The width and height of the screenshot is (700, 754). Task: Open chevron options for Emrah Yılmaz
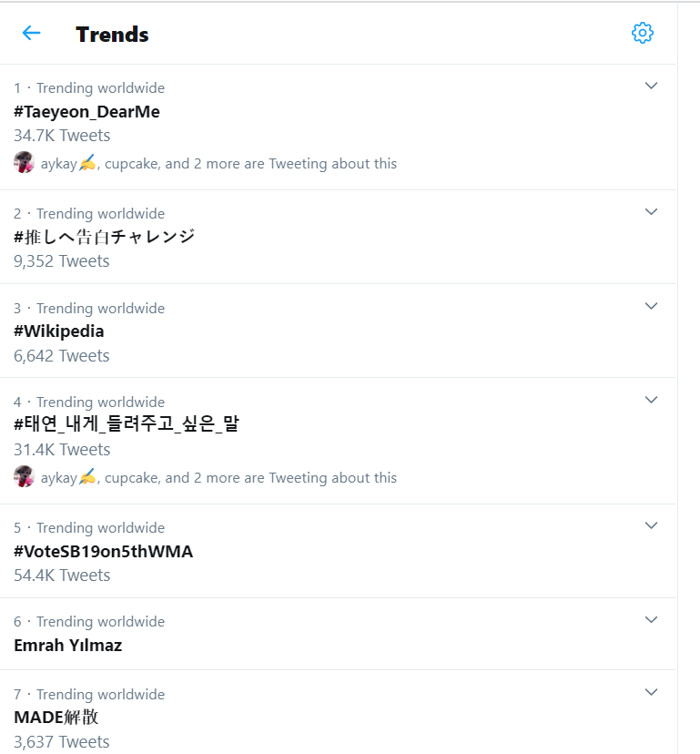tap(651, 620)
